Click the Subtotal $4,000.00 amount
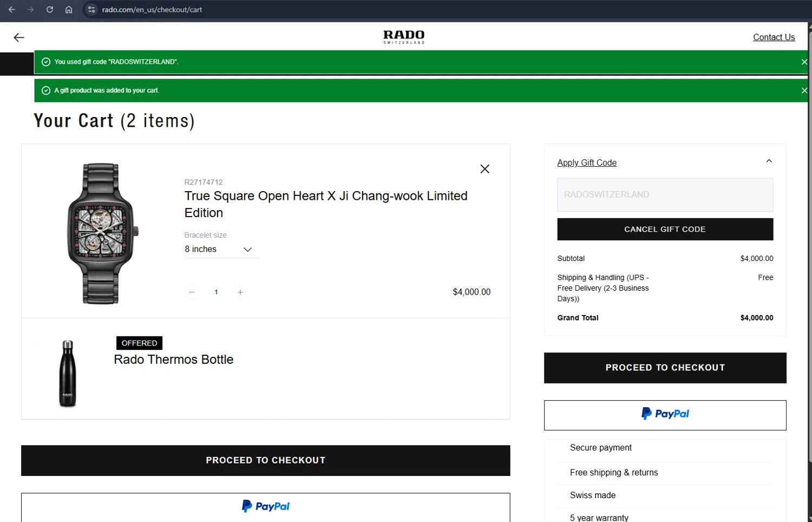 coord(757,258)
